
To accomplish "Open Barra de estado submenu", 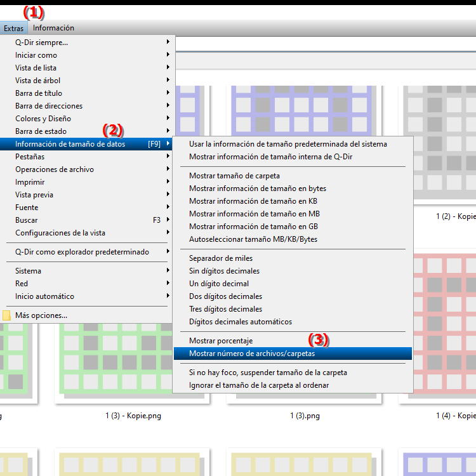I will pos(88,131).
